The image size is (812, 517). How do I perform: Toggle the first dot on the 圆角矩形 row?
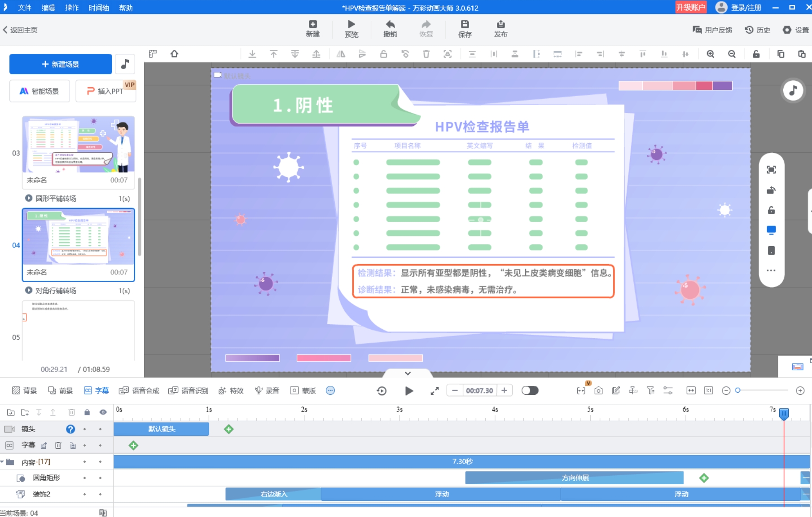[84, 478]
